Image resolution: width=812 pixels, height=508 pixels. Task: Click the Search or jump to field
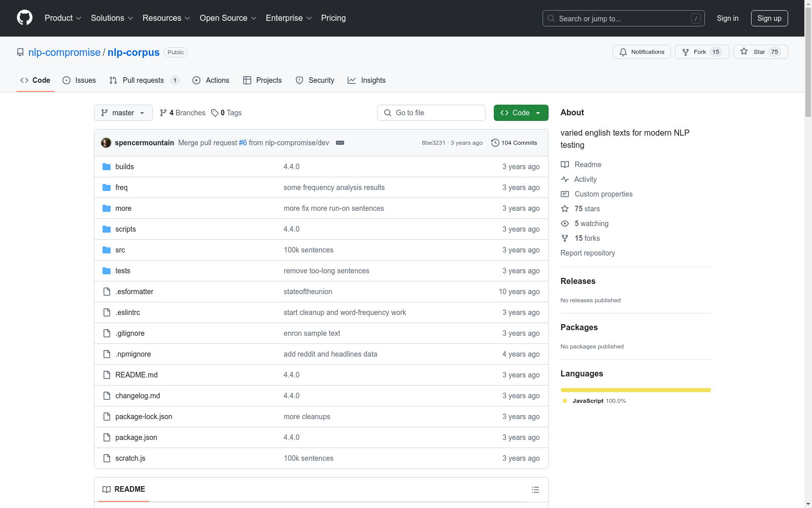(x=624, y=18)
